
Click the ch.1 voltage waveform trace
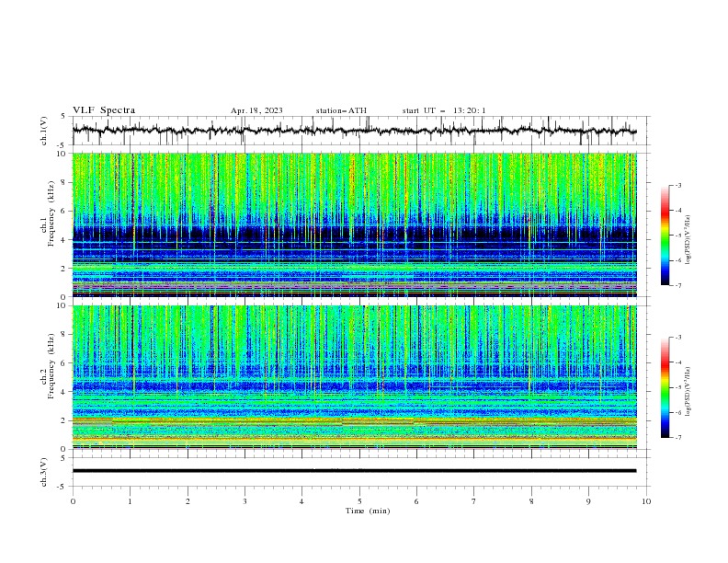click(354, 130)
